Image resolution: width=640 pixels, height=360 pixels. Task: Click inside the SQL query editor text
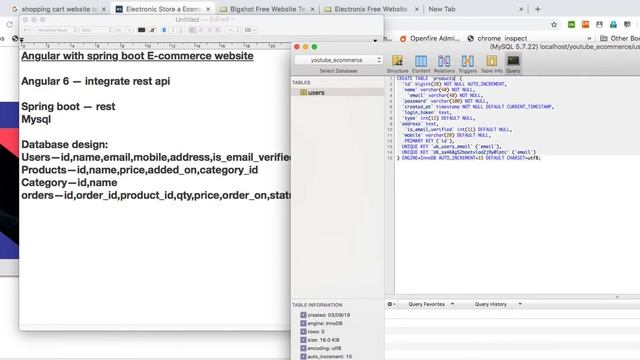[x=516, y=184]
